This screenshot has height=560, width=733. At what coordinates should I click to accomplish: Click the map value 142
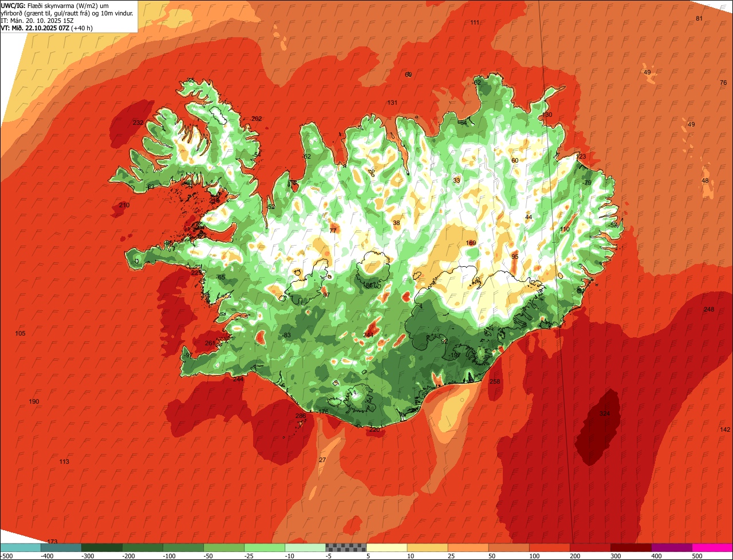click(725, 430)
